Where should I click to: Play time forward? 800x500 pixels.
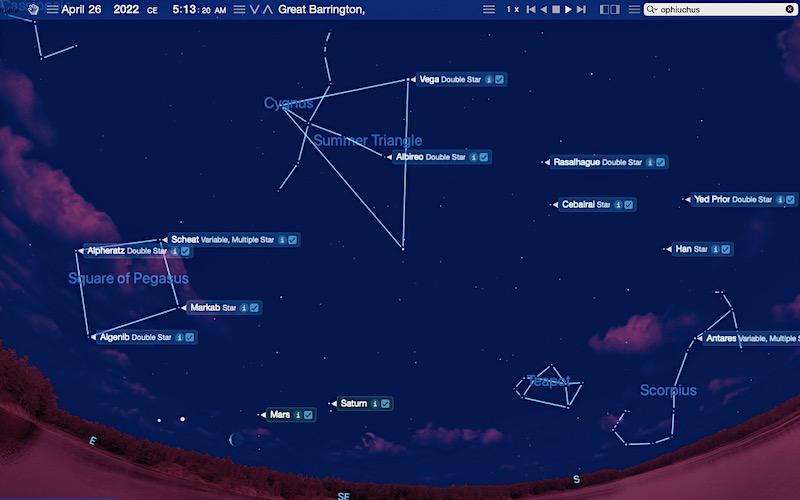(568, 9)
